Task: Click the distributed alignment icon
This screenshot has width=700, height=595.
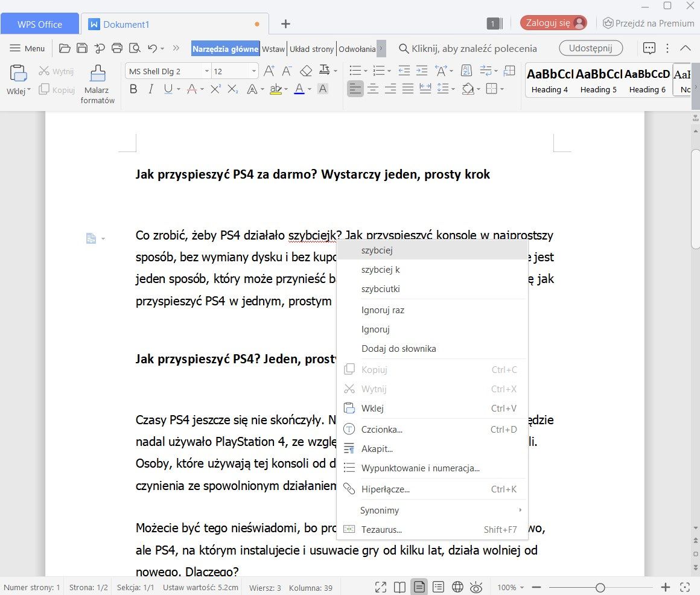Action: [425, 89]
